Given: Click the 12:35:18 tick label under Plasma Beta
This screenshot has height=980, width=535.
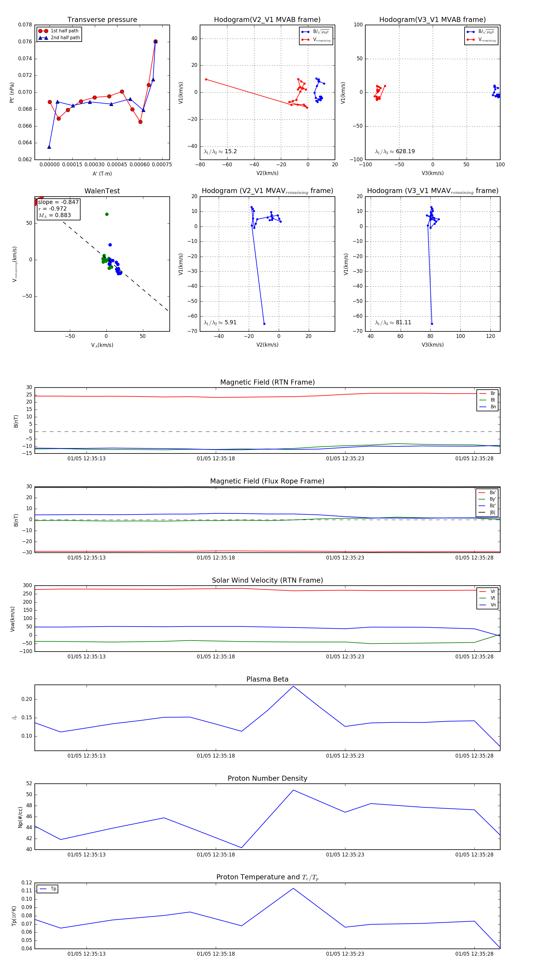Looking at the screenshot, I should [x=215, y=755].
